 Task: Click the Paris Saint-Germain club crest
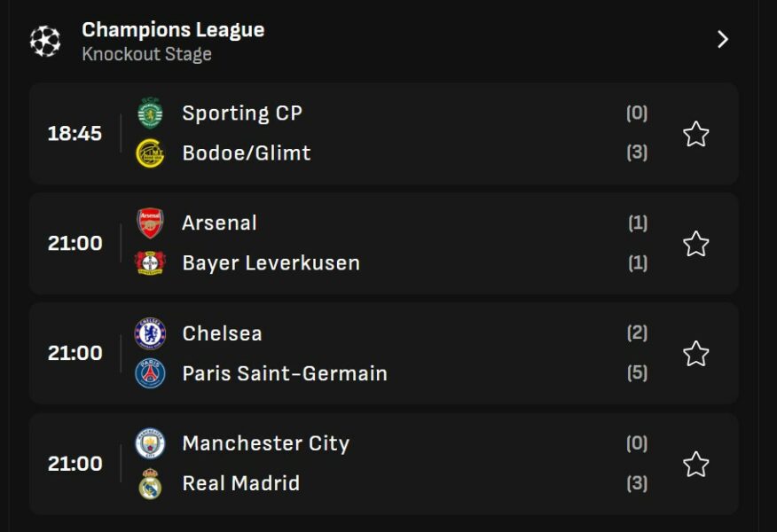pos(150,373)
